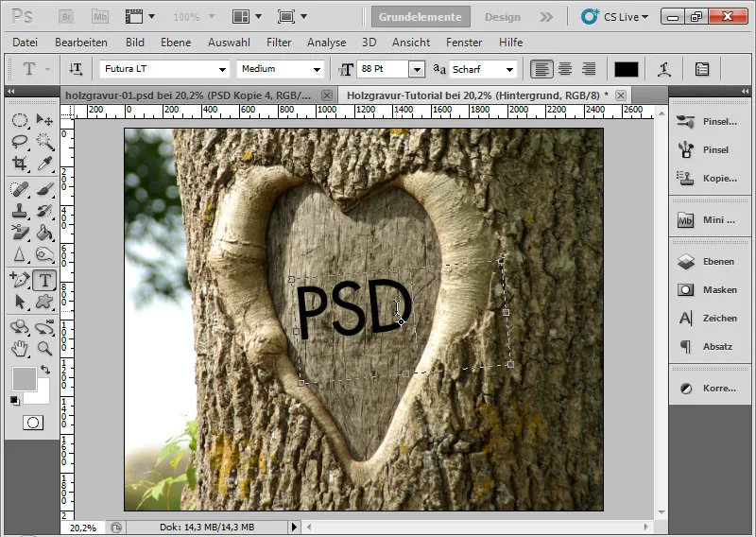Screen dimensions: 756x537
Task: Select the History Brush tool
Action: pyautogui.click(x=44, y=211)
